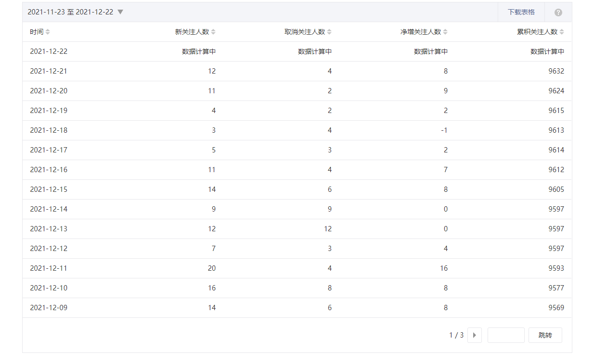Select the 2021-12-21 date cell

(x=49, y=71)
